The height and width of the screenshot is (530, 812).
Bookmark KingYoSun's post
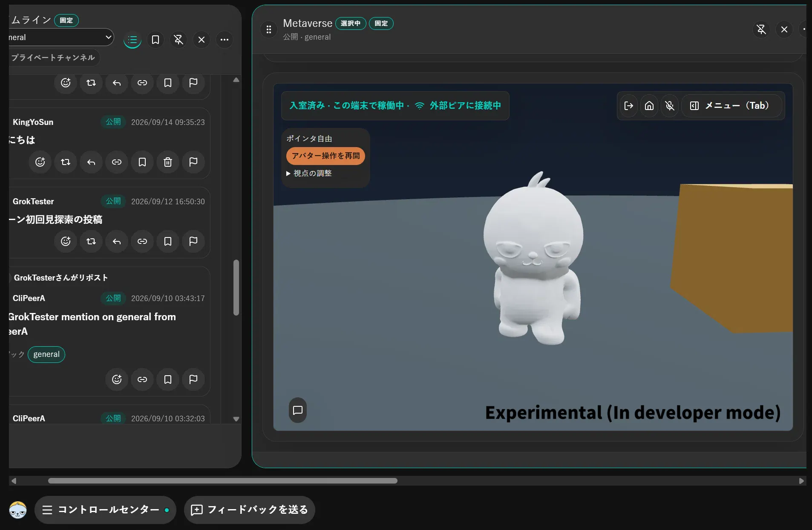tap(142, 162)
